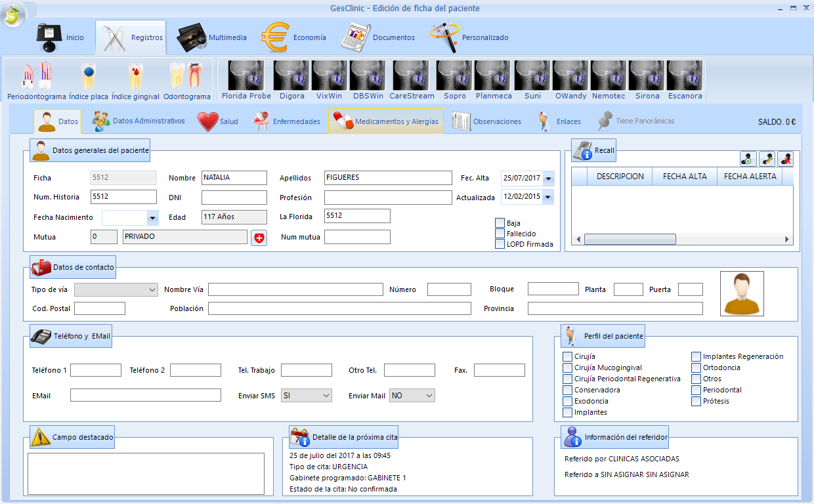
Task: Add a new Recall entry
Action: pos(748,158)
